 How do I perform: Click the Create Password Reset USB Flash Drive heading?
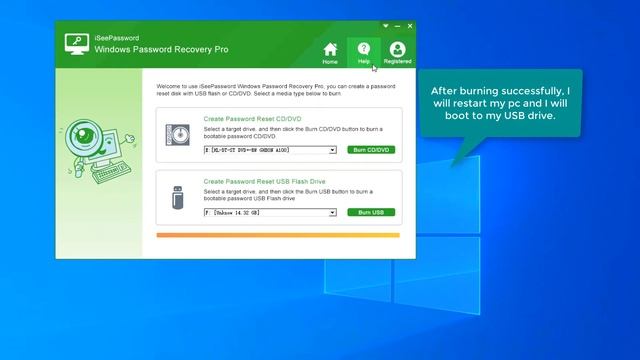point(264,181)
